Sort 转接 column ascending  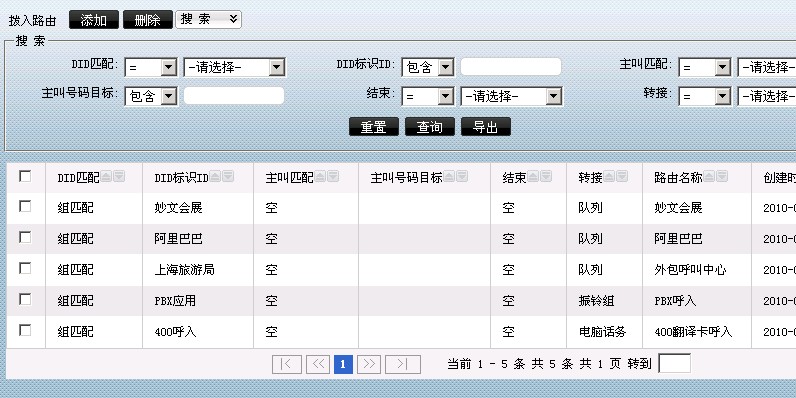[609, 177]
